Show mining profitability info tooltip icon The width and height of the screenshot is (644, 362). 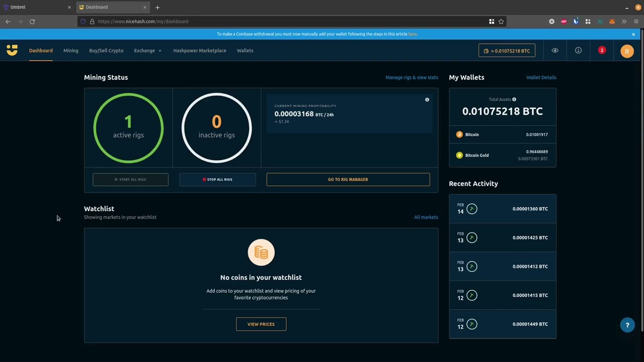pos(427,100)
